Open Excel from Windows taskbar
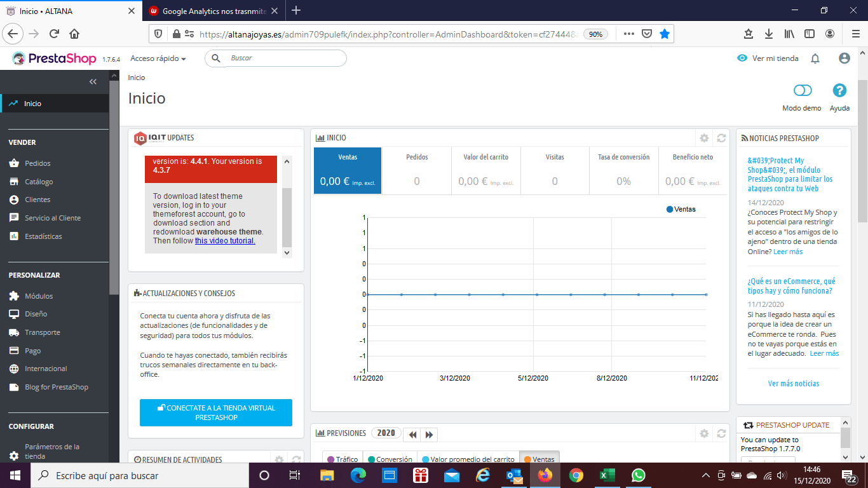868x488 pixels. pos(607,475)
